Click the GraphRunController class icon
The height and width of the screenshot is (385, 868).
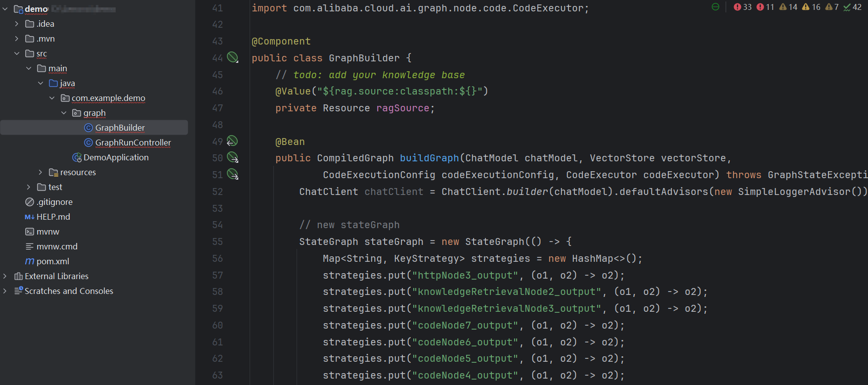coord(88,143)
